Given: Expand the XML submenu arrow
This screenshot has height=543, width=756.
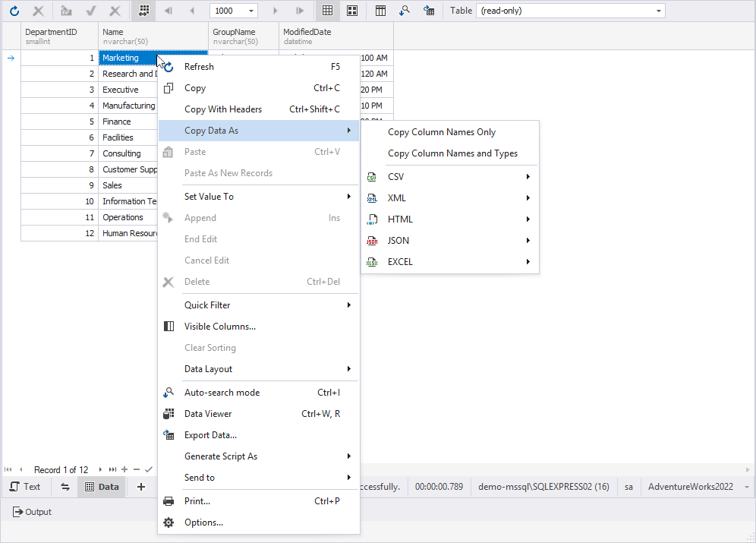Looking at the screenshot, I should click(528, 198).
